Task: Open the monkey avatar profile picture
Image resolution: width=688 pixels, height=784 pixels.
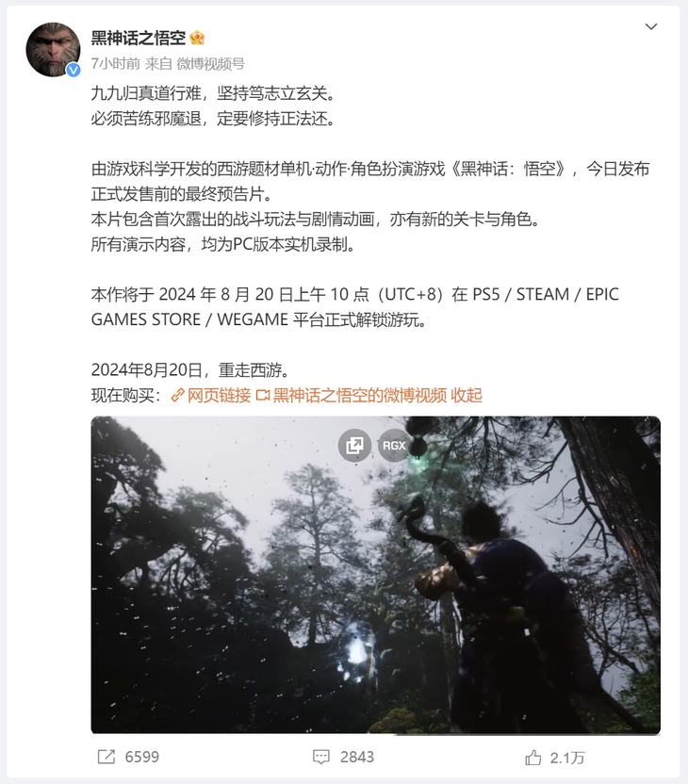Action: tap(53, 50)
